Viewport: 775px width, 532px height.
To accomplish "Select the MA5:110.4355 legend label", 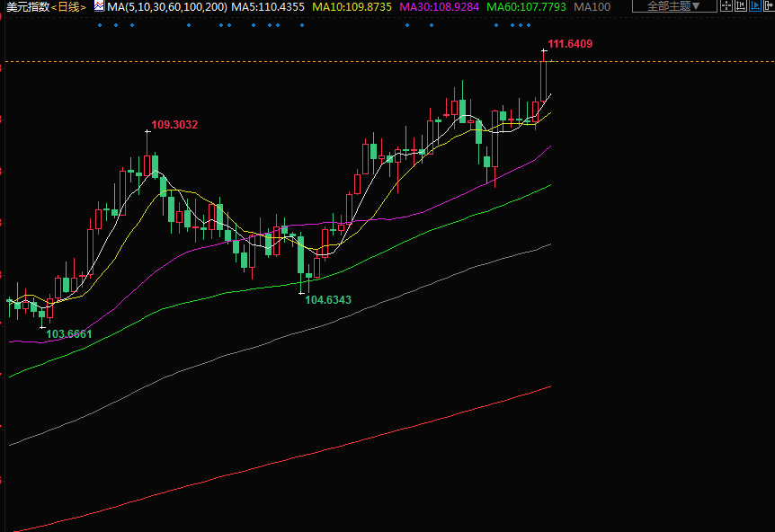I will coord(268,6).
